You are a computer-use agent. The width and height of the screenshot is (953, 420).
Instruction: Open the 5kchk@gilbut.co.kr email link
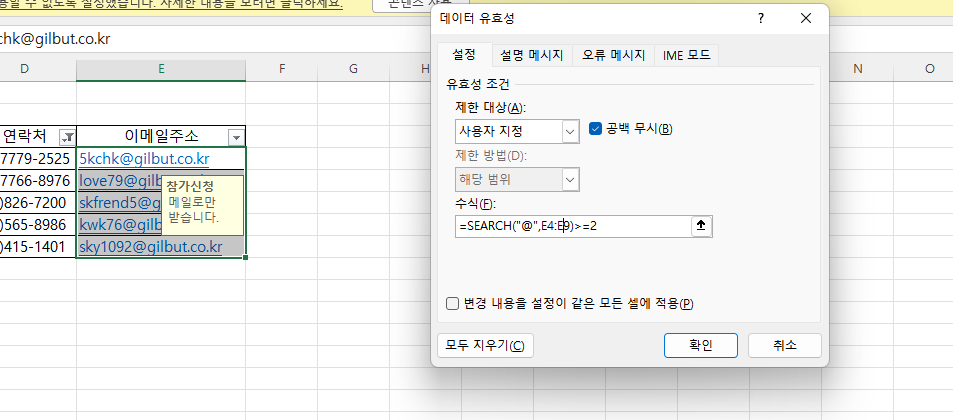pyautogui.click(x=144, y=159)
